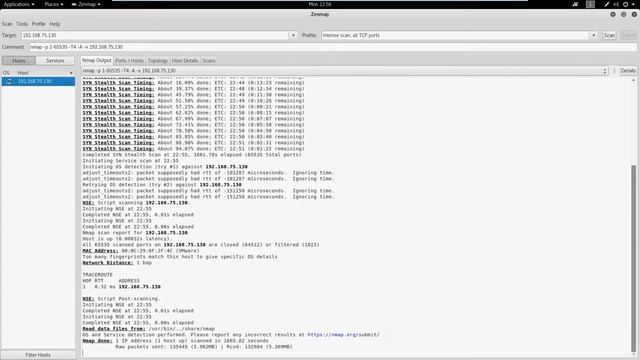Screen dimensions: 640x360
Task: Open the nmap.org submit link
Action: 343,335
